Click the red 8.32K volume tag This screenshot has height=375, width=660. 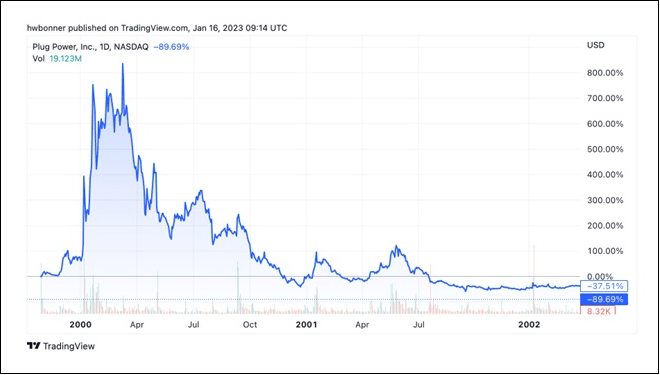point(598,311)
